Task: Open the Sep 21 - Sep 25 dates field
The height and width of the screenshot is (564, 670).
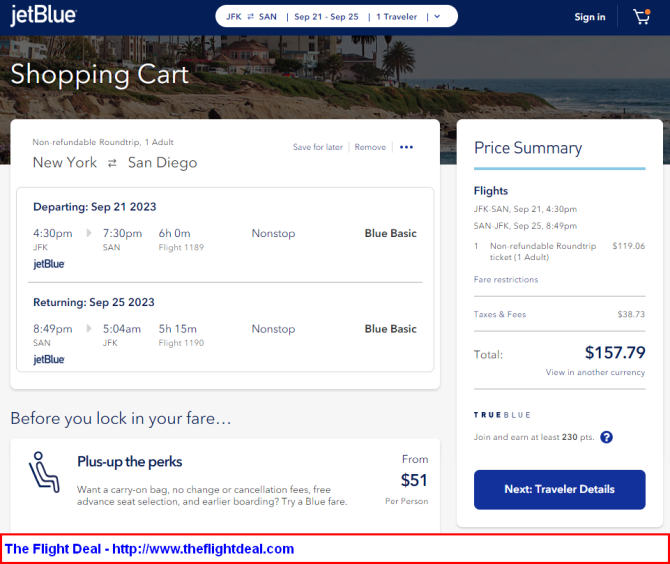Action: pos(326,17)
